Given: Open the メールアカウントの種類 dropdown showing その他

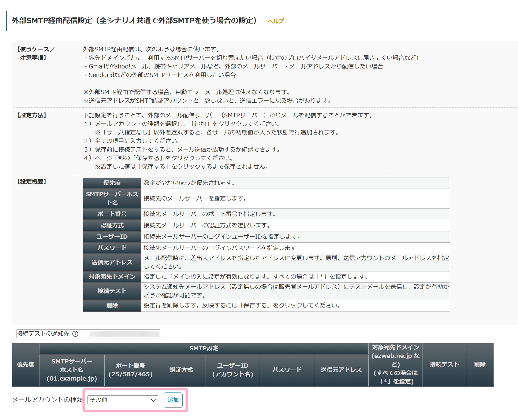Looking at the screenshot, I should click(123, 400).
